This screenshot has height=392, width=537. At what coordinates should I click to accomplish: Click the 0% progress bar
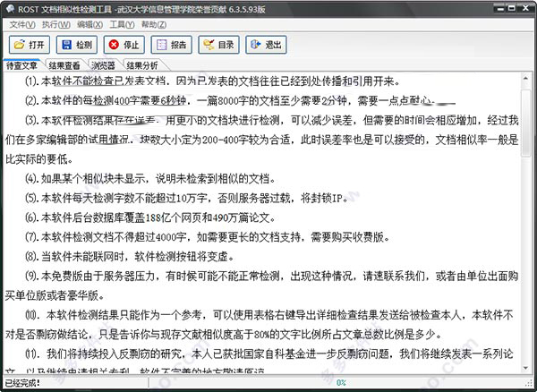(341, 382)
